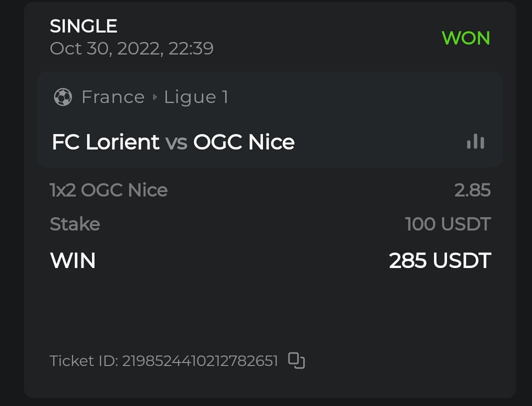Screen dimensions: 532x406
Task: Click the arrow between France and Ligue 1
Action: (154, 97)
